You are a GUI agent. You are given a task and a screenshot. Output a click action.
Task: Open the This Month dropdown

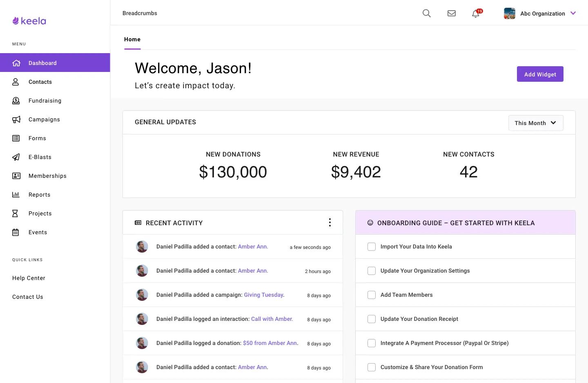tap(536, 123)
